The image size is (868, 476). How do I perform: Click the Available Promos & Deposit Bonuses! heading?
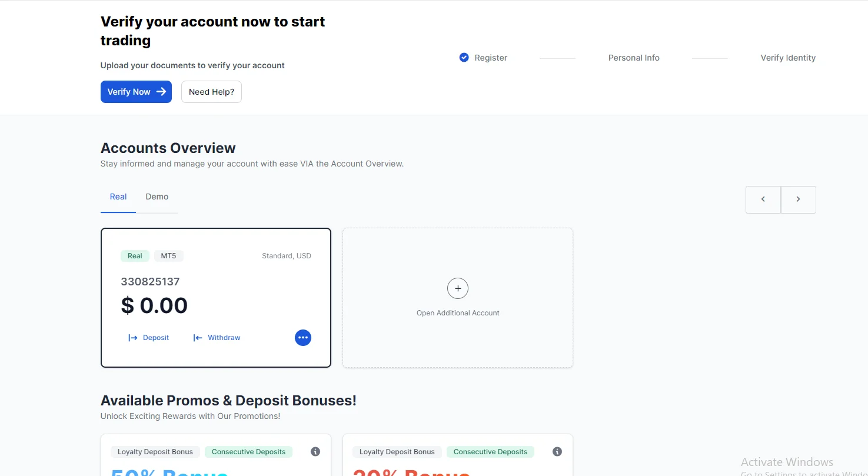[228, 401]
